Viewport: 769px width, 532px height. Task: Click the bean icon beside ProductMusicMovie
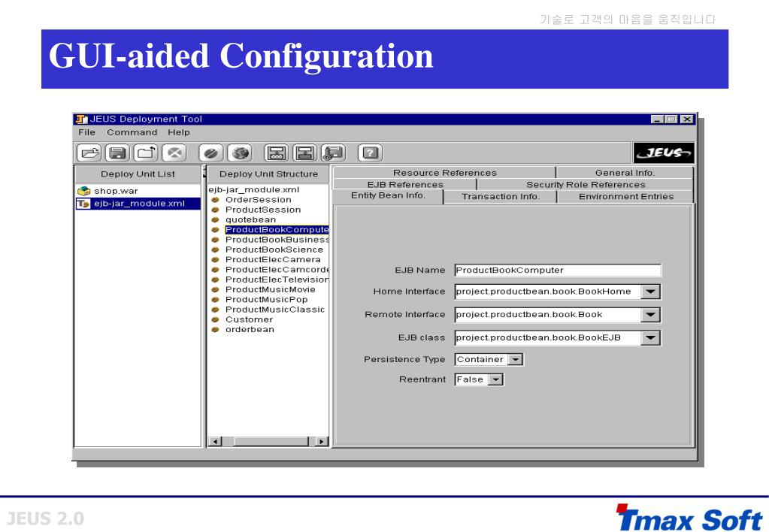[x=215, y=290]
